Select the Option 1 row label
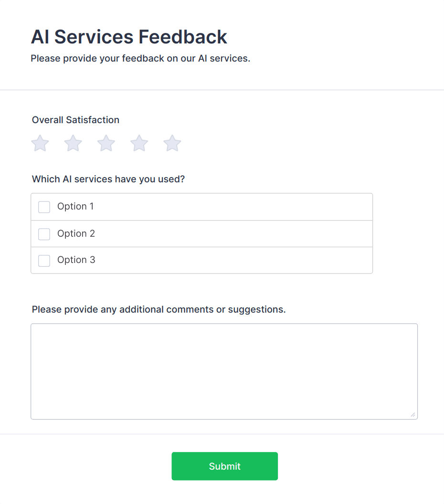The height and width of the screenshot is (504, 444). point(75,206)
